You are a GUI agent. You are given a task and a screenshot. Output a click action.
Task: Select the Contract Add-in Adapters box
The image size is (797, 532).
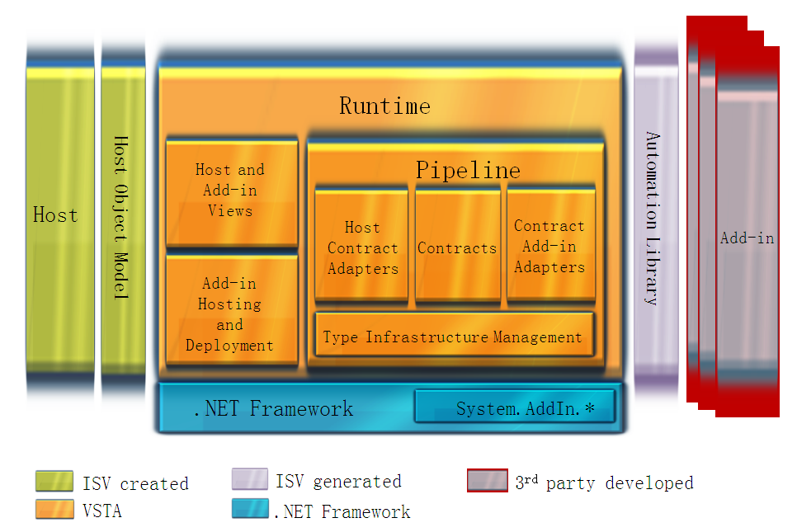pos(551,245)
